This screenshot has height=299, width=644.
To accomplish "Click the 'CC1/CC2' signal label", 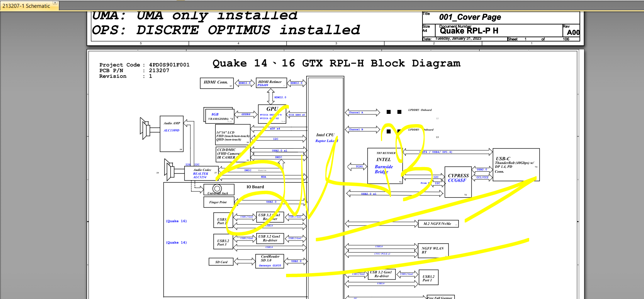I will 482,177.
